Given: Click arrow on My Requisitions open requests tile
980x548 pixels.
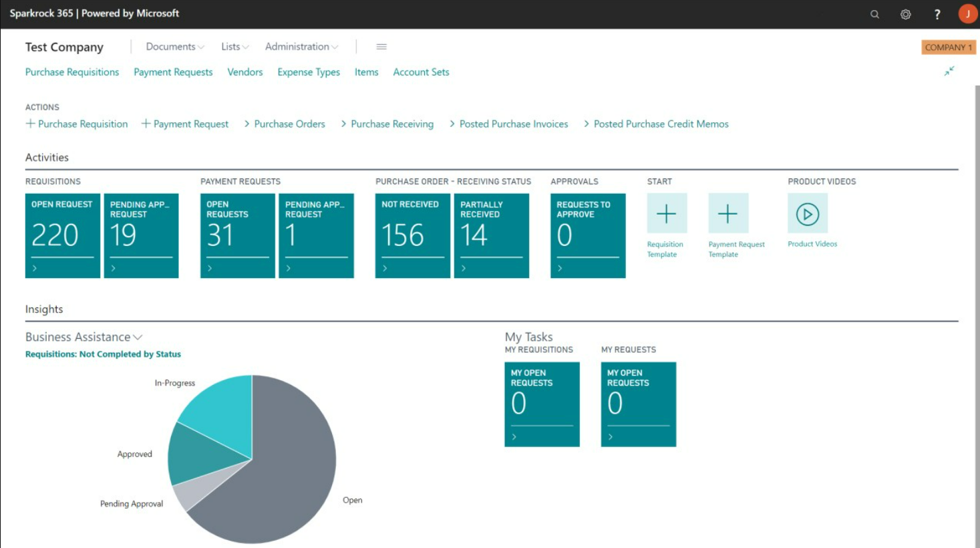Looking at the screenshot, I should (x=514, y=436).
